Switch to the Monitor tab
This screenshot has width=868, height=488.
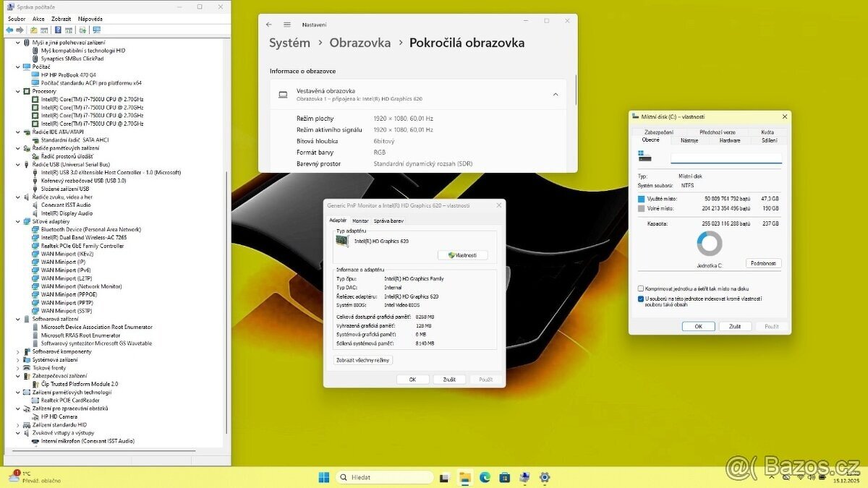point(360,221)
